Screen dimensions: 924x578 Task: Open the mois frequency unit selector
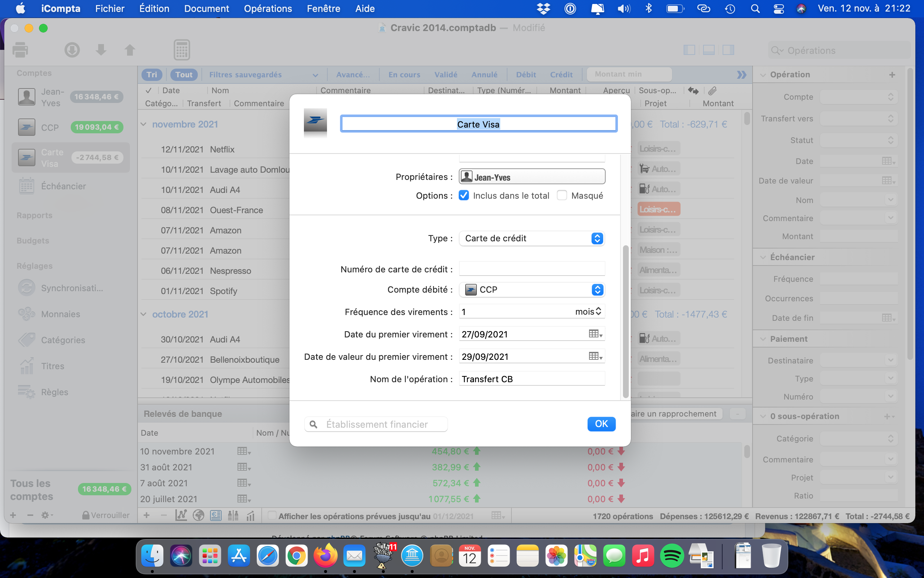(x=588, y=311)
